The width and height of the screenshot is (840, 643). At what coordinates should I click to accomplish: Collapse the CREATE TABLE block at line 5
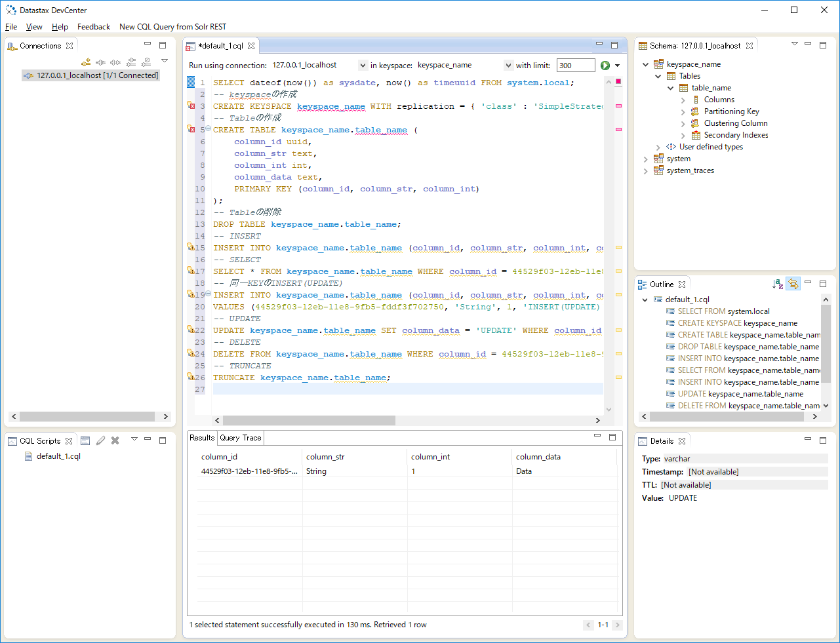click(207, 130)
